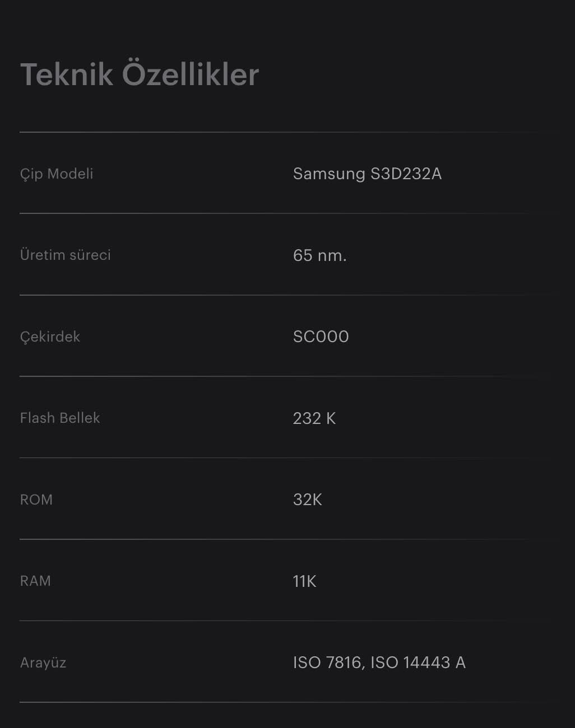
Task: Click the ISO 7816, ISO 14443 A value
Action: (x=379, y=662)
